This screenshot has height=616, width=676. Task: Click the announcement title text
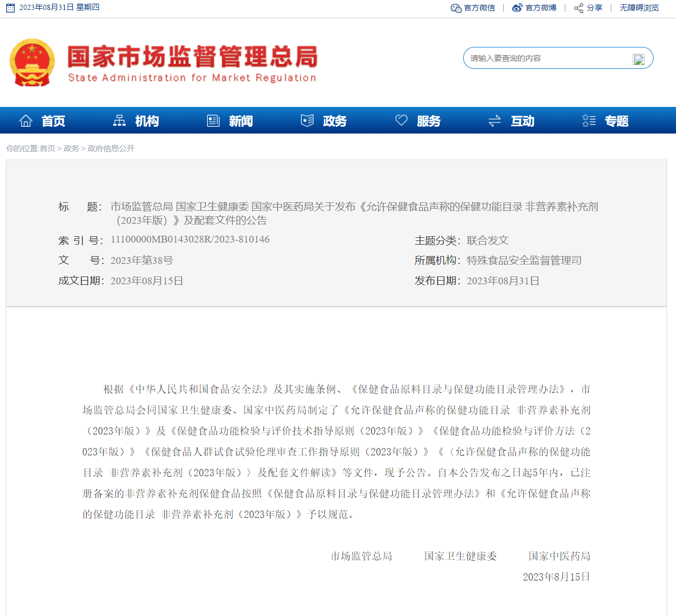click(354, 213)
